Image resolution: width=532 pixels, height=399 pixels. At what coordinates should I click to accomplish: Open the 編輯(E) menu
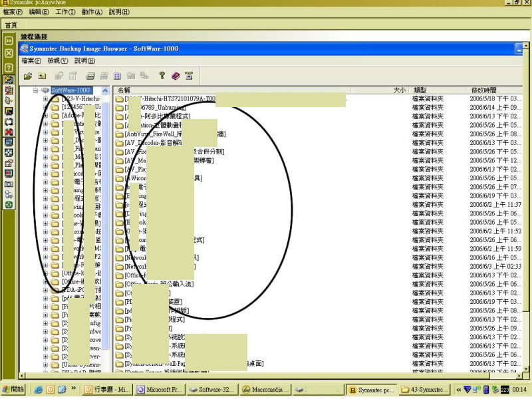click(x=39, y=12)
